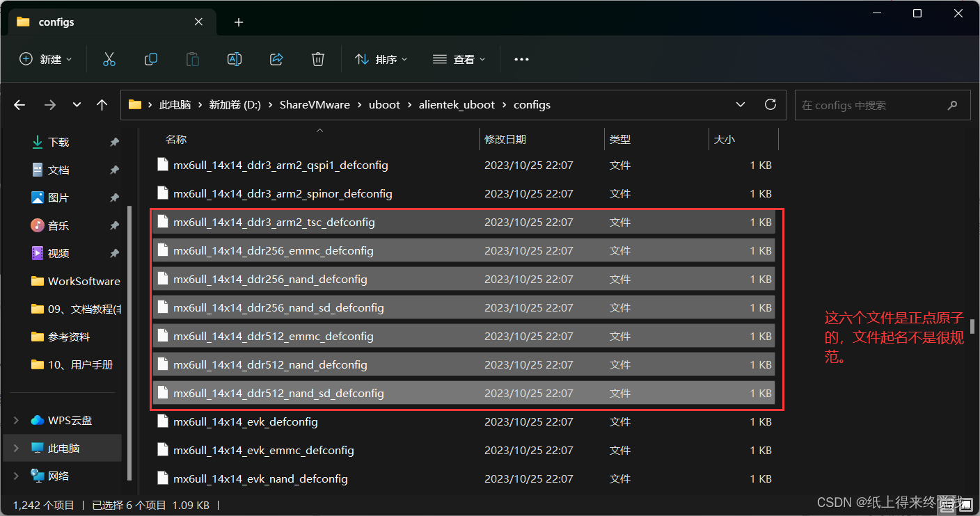The height and width of the screenshot is (516, 980).
Task: Click ShareVMware in address breadcrumb
Action: coord(315,105)
